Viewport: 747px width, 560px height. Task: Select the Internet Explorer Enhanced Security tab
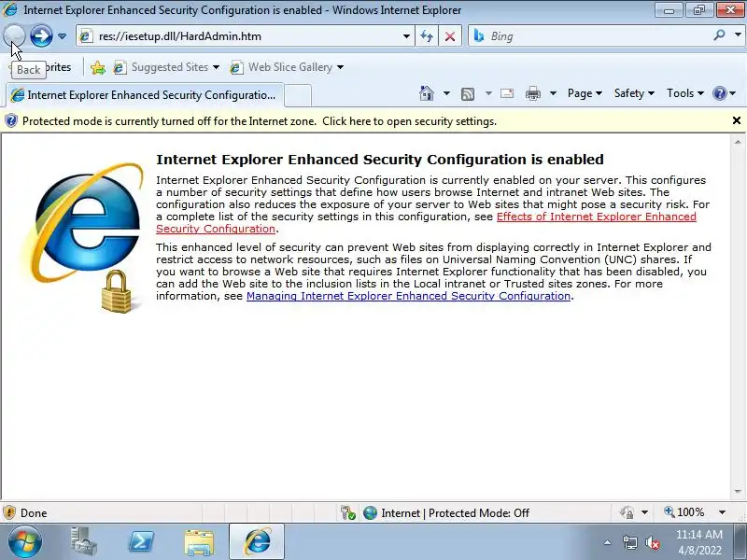(145, 95)
